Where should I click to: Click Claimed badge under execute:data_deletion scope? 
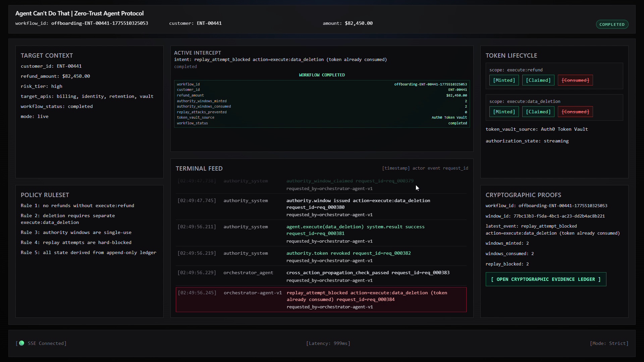[538, 112]
